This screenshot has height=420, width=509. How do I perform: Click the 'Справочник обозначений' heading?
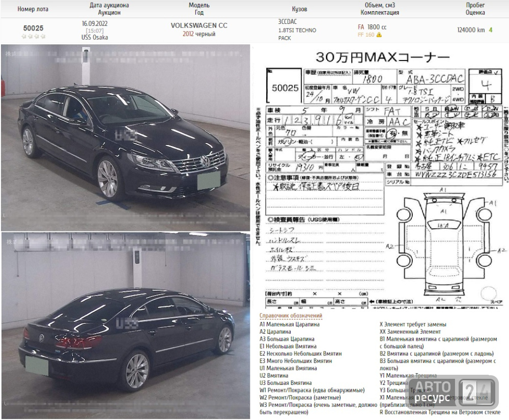pos(291,316)
